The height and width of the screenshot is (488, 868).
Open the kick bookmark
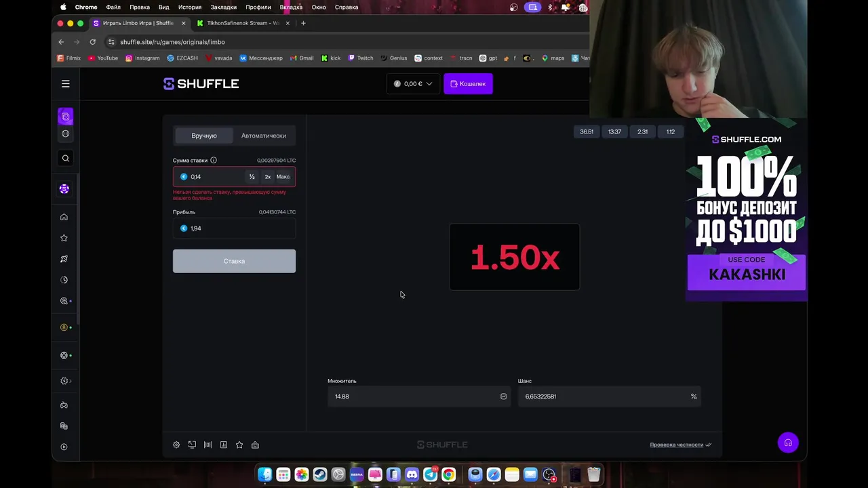(x=331, y=58)
